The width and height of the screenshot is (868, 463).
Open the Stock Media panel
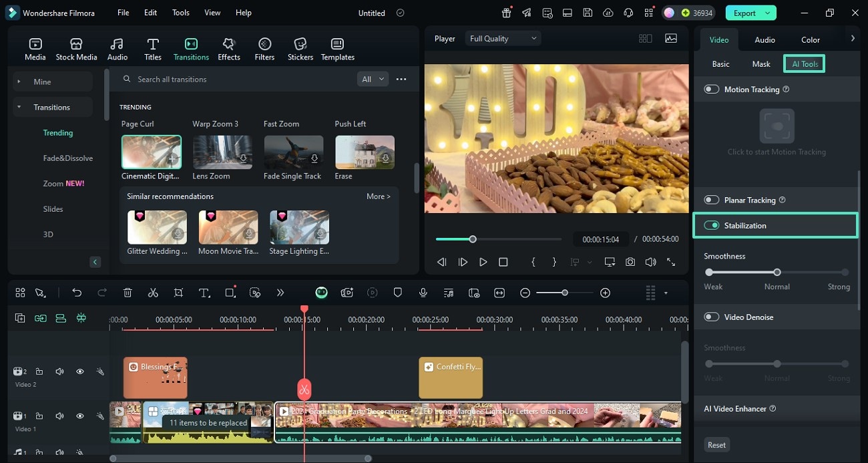[x=76, y=49]
